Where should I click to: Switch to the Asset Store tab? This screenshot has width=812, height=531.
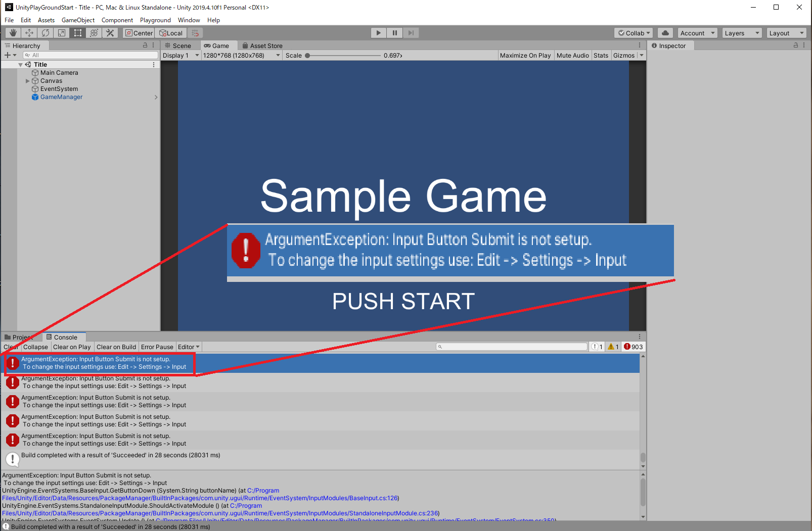click(x=262, y=45)
